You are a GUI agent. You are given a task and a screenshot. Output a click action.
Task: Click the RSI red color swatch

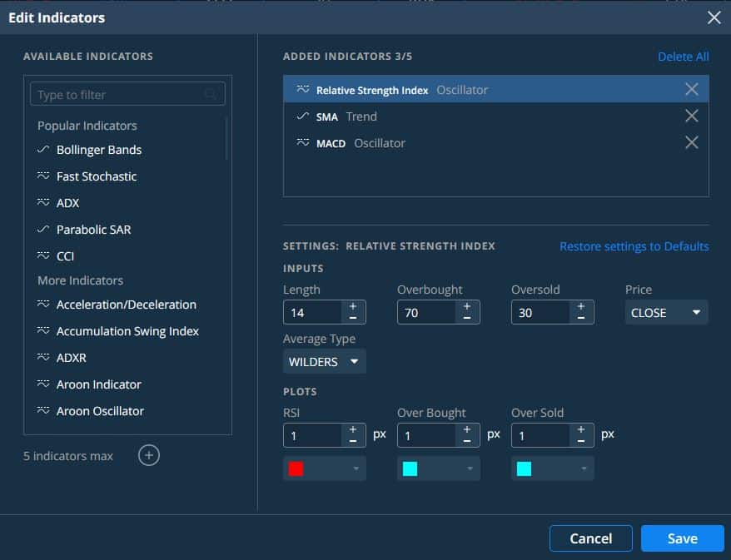296,468
